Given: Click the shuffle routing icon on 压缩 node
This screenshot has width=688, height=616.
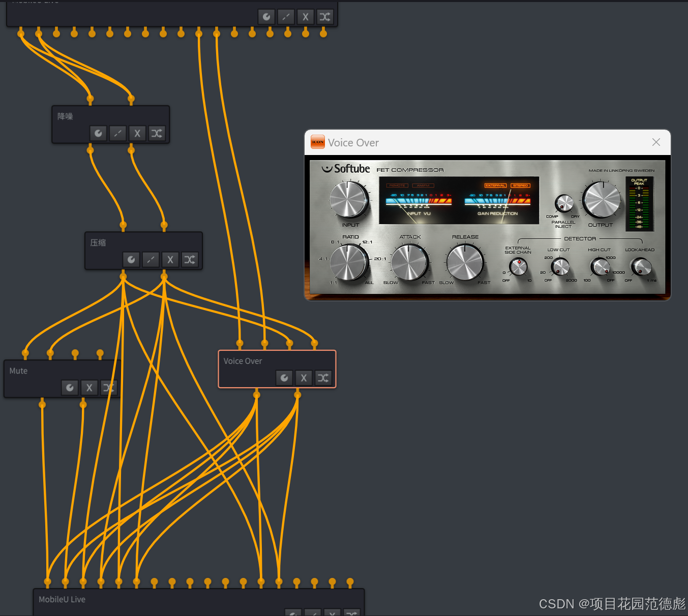Looking at the screenshot, I should [190, 260].
